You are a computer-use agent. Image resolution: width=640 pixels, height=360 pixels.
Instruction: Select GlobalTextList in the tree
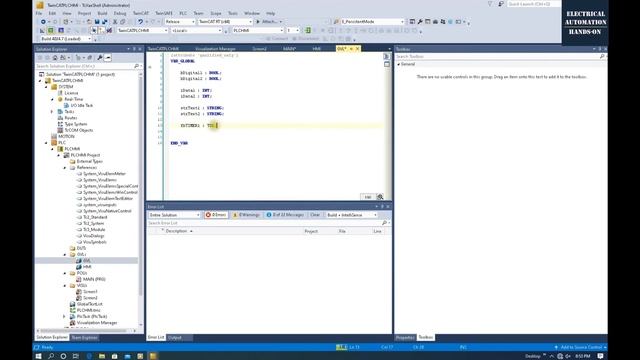[89, 304]
